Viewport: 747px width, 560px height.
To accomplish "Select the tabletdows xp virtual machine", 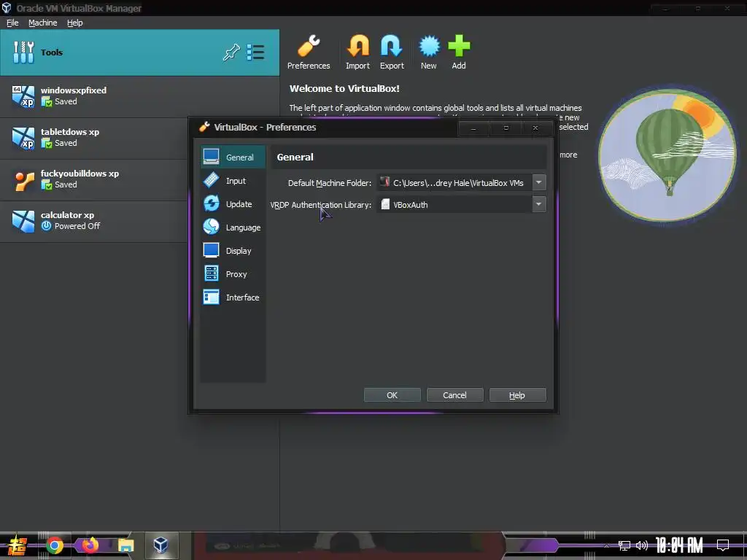I will coord(94,138).
